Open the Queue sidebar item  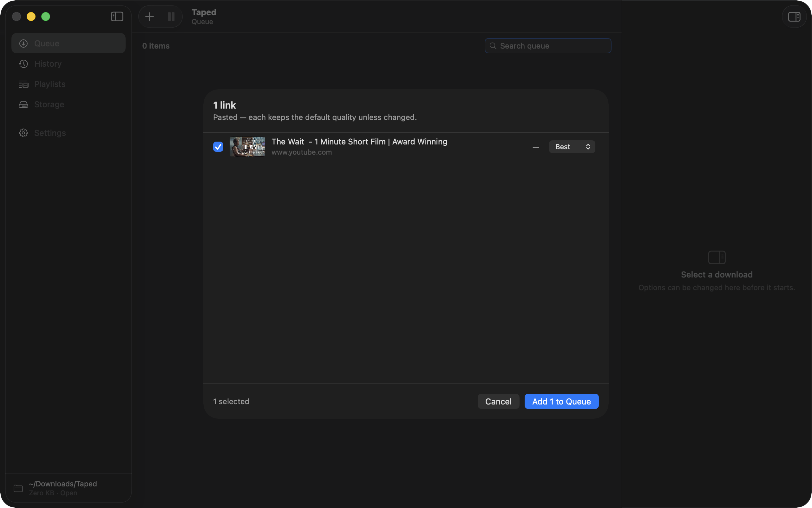click(x=69, y=43)
